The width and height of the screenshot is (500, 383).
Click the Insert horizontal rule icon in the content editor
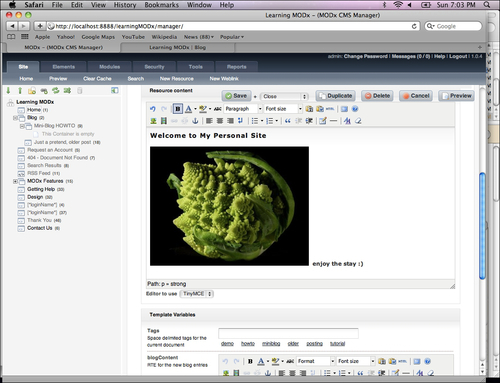pos(333,121)
